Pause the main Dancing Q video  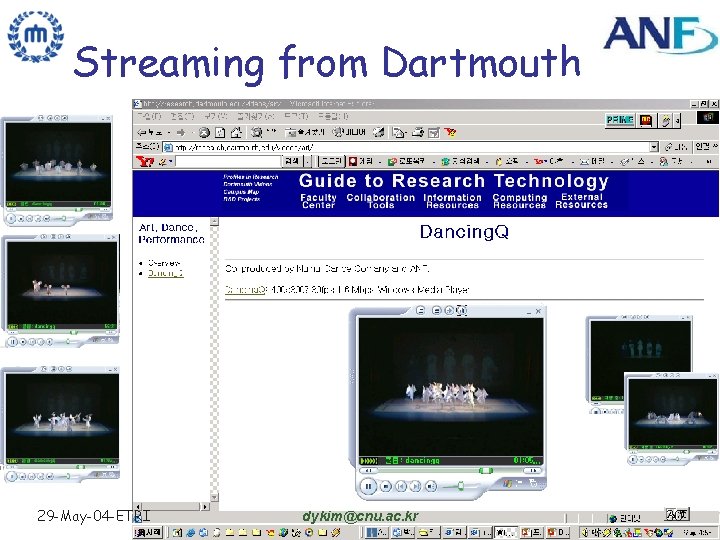point(367,486)
